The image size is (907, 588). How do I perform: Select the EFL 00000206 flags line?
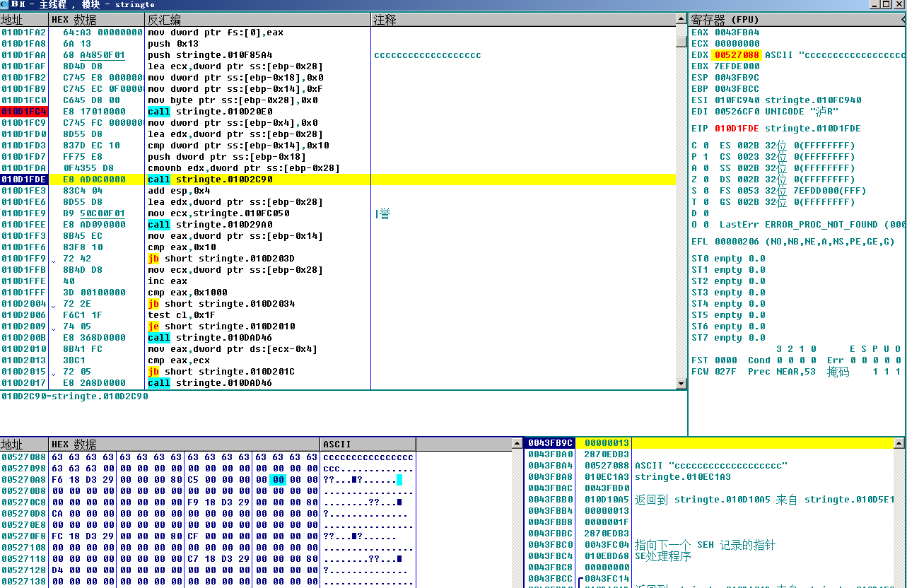pyautogui.click(x=793, y=242)
